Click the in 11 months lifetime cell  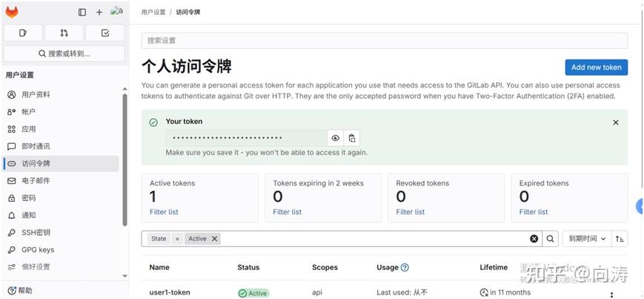point(505,292)
